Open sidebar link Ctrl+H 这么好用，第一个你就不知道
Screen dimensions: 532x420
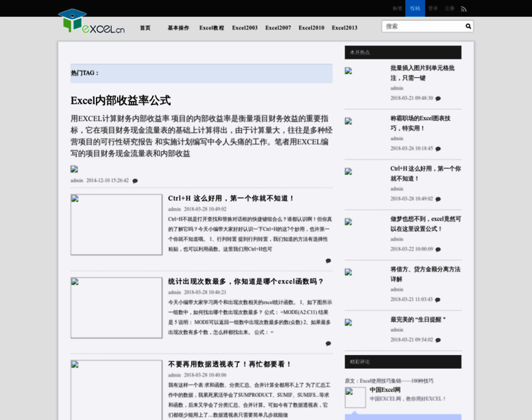426,174
